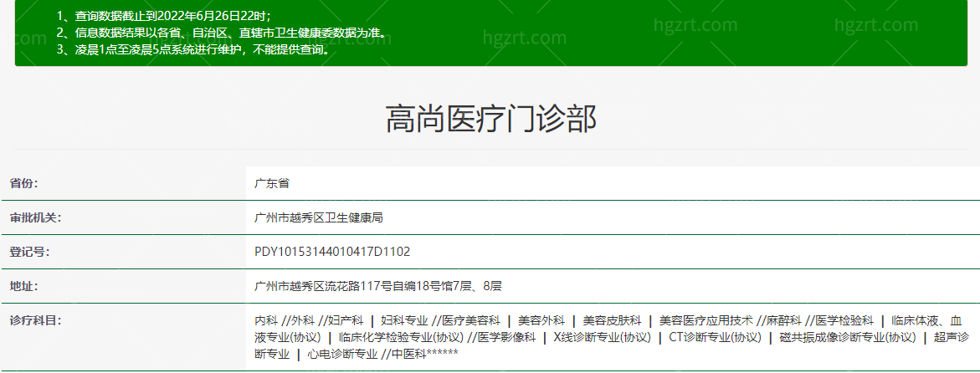Click the text 麻醉科
Image resolution: width=980 pixels, height=373 pixels.
(x=784, y=320)
